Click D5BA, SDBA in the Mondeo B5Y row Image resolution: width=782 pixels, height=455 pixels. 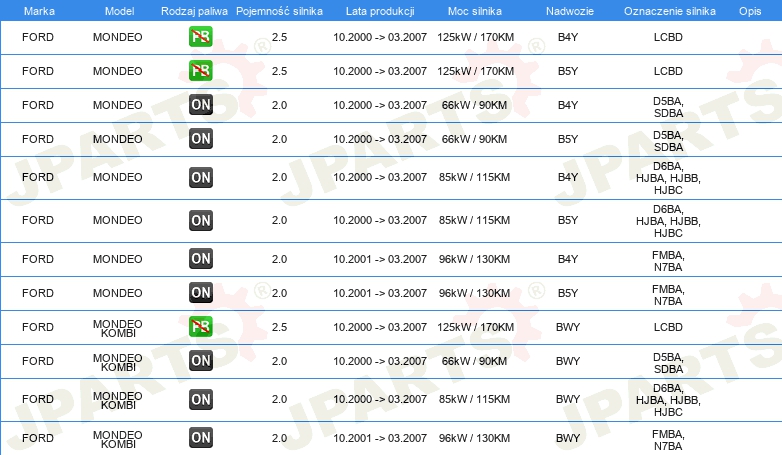coord(668,141)
